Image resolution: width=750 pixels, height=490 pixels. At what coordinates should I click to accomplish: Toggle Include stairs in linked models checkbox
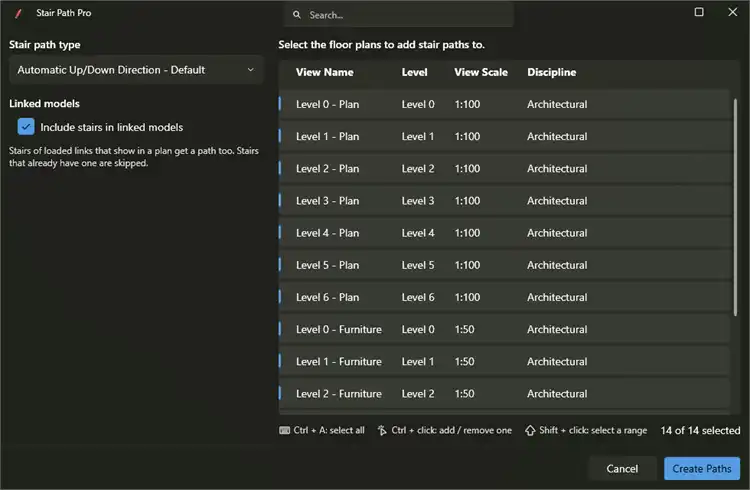26,127
